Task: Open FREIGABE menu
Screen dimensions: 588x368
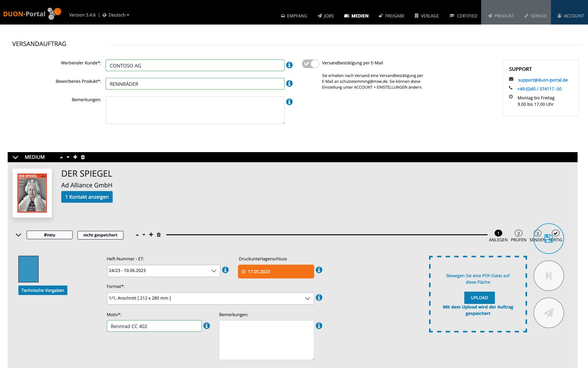Action: pos(392,16)
